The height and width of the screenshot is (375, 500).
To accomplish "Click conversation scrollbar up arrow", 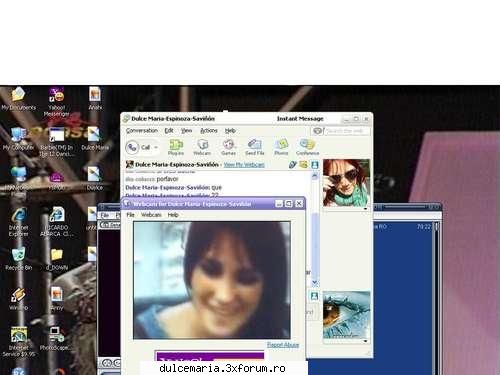I will [x=314, y=176].
